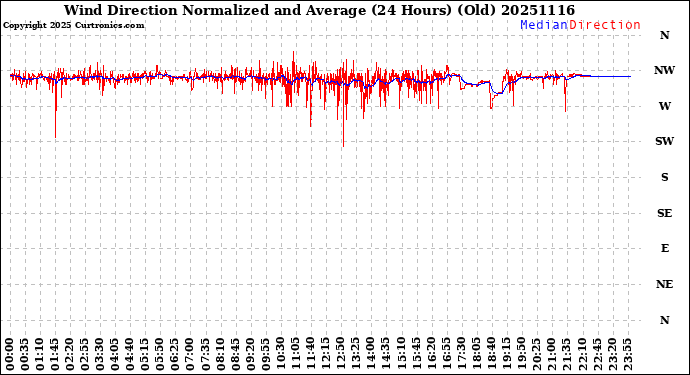Click the 19:50 time label

[x=521, y=354]
